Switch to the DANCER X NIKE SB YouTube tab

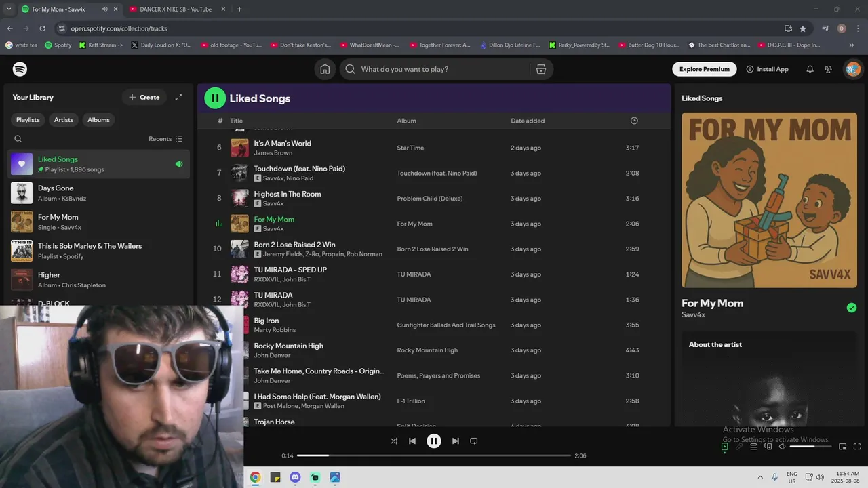coord(176,9)
